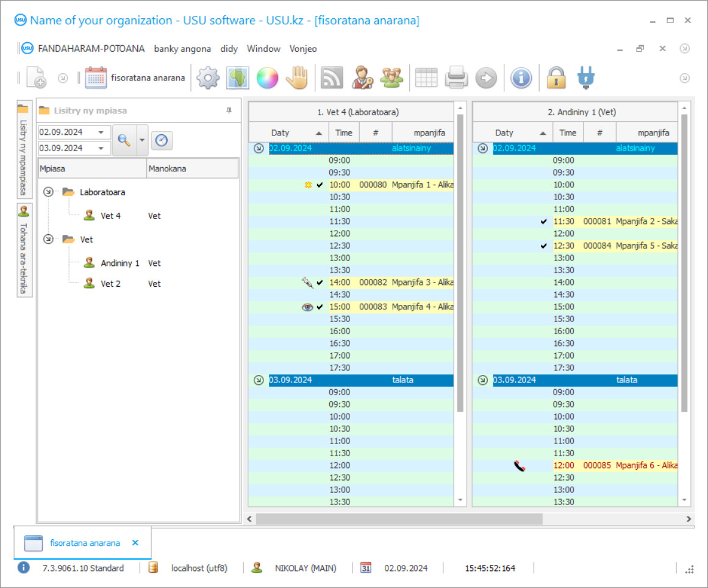Sort by Time column in Vet 4 schedule
Image resolution: width=708 pixels, height=588 pixels.
[x=343, y=133]
